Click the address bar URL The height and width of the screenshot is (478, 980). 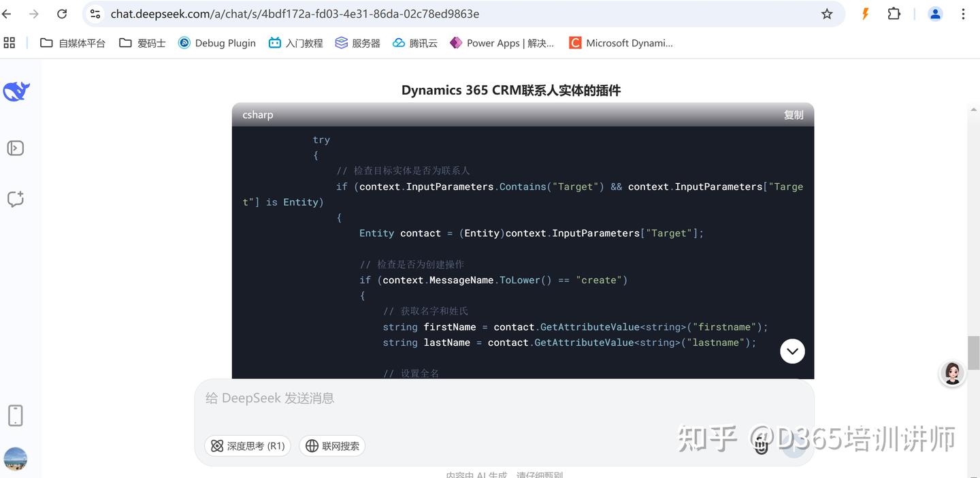tap(295, 14)
